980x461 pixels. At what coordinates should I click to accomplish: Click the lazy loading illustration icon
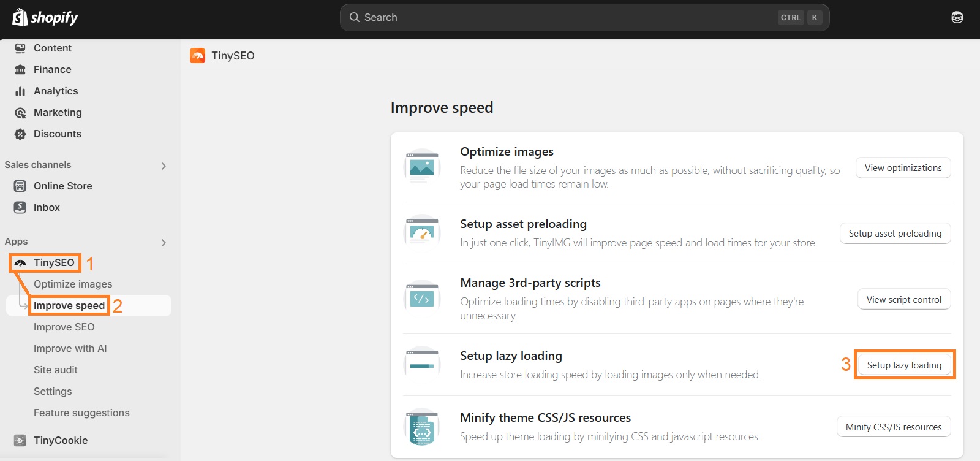(422, 364)
